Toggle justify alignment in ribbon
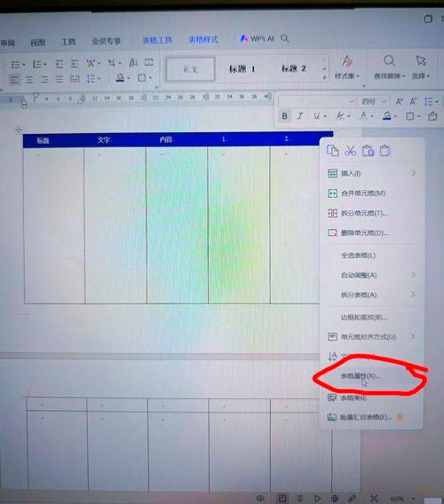444x504 pixels. pos(59,79)
